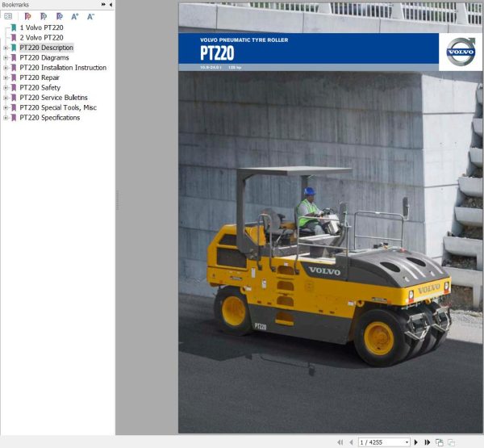Collapse the Bookmarks panel with left arrow
Screen dimensions: 484x448
(x=111, y=4)
